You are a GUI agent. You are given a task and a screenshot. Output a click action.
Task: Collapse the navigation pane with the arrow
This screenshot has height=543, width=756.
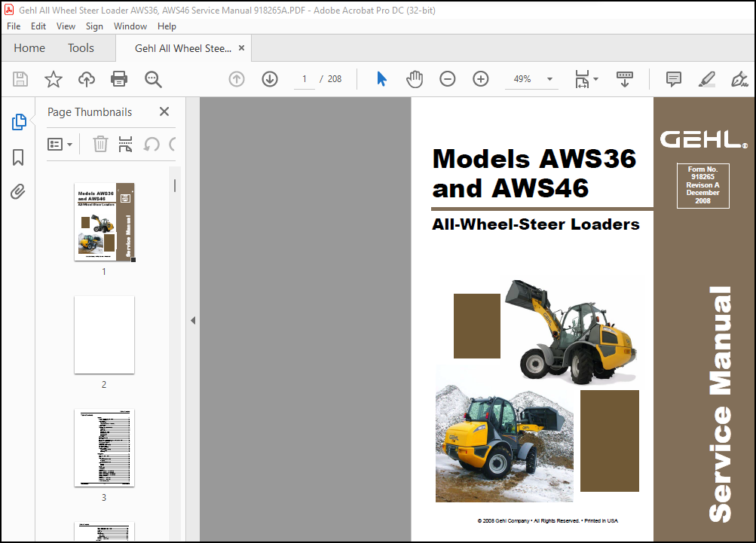[193, 320]
